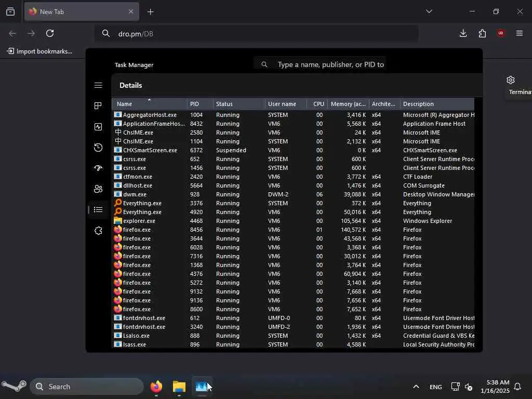Sort by the Status column header
This screenshot has width=532, height=399.
coord(239,104)
